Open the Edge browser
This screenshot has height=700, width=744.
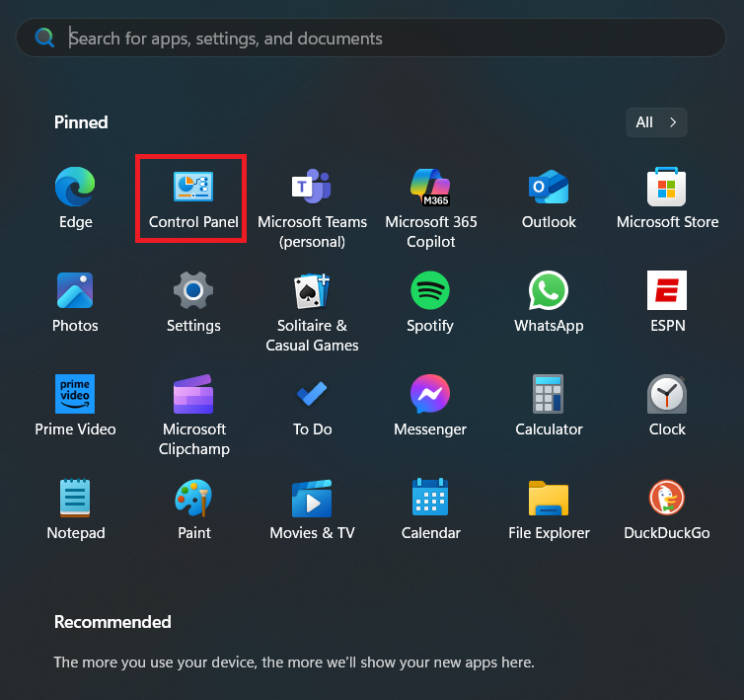point(75,198)
